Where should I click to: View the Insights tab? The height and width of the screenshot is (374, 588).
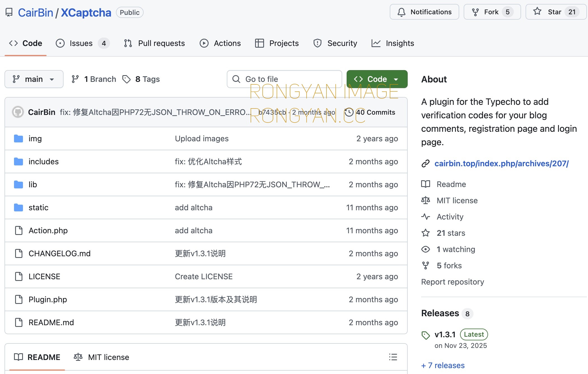point(393,43)
